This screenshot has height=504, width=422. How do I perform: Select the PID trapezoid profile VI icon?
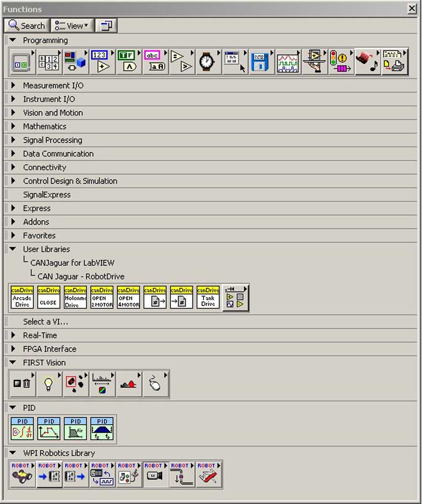102,429
